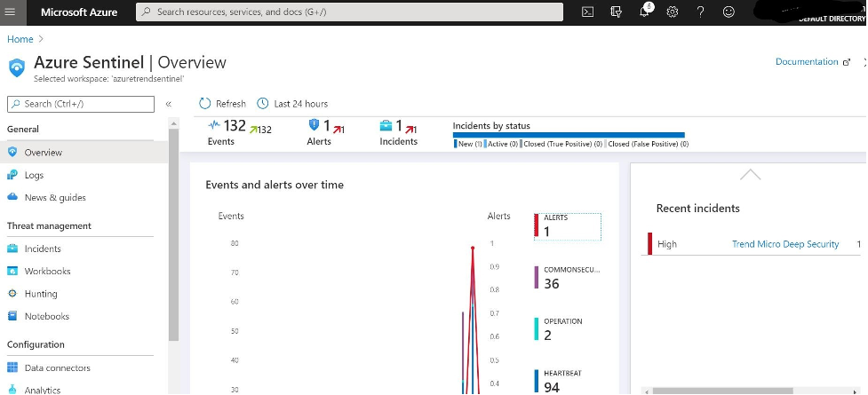Click the High severity label
Image resolution: width=868 pixels, height=395 pixels.
[x=667, y=244]
